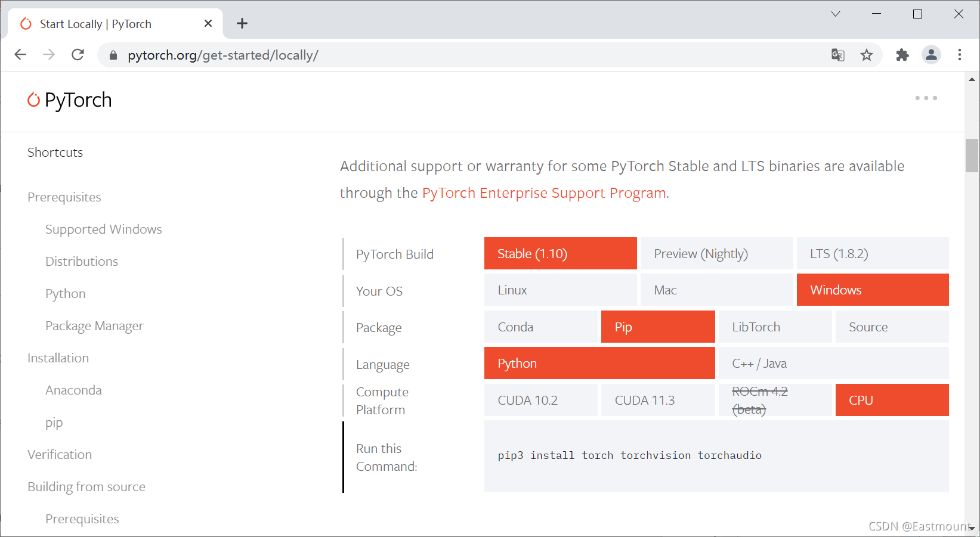Click the browser back arrow
Screen dimensions: 980x537
20,55
